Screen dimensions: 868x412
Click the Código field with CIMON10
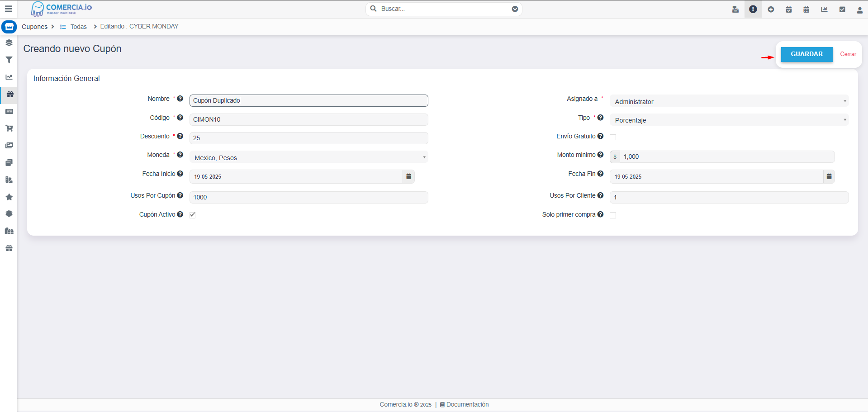pos(308,119)
